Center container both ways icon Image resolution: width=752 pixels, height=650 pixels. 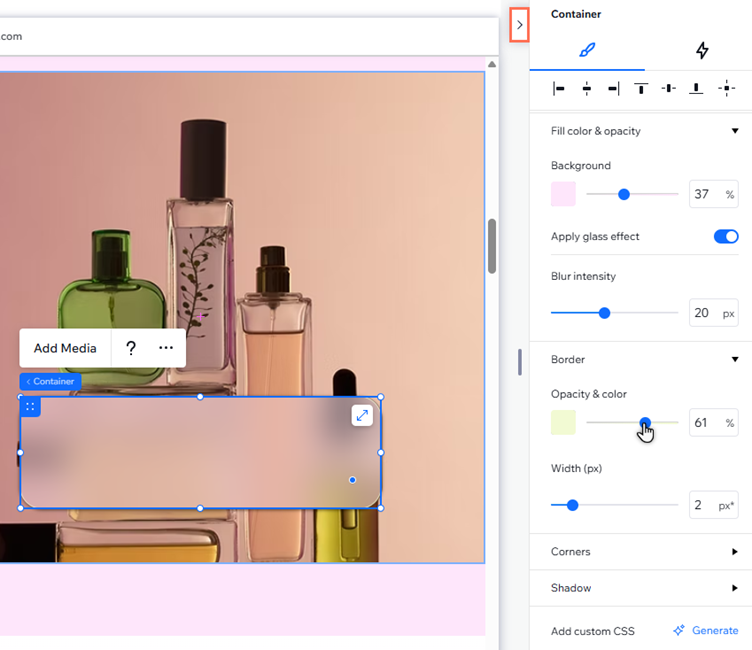click(x=727, y=88)
